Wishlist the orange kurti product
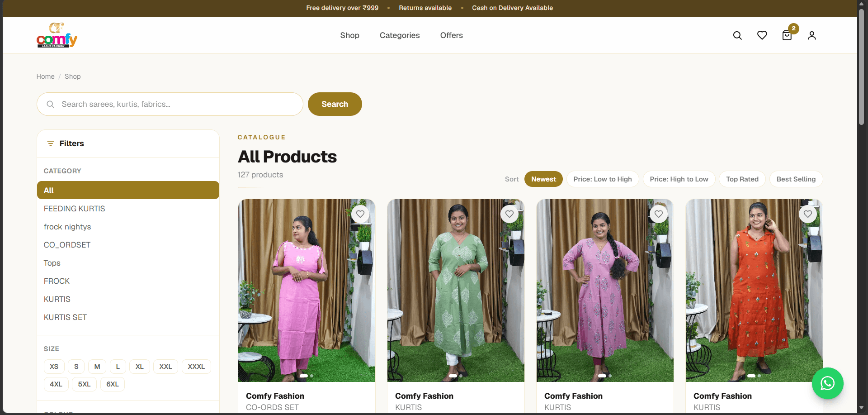This screenshot has width=868, height=415. pyautogui.click(x=808, y=214)
